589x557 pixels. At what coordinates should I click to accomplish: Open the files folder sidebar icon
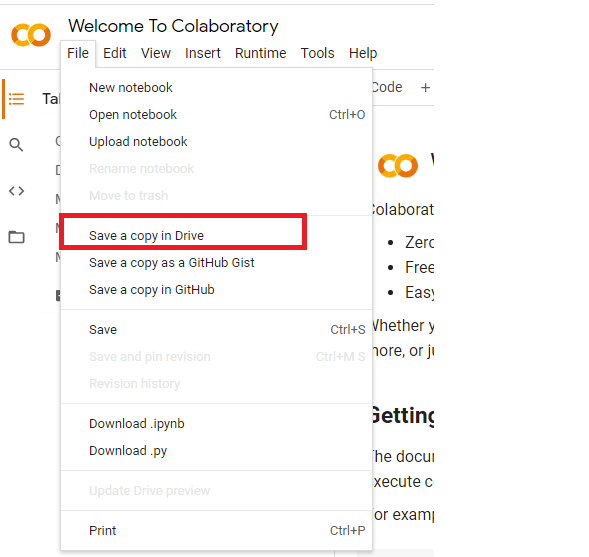tap(17, 237)
